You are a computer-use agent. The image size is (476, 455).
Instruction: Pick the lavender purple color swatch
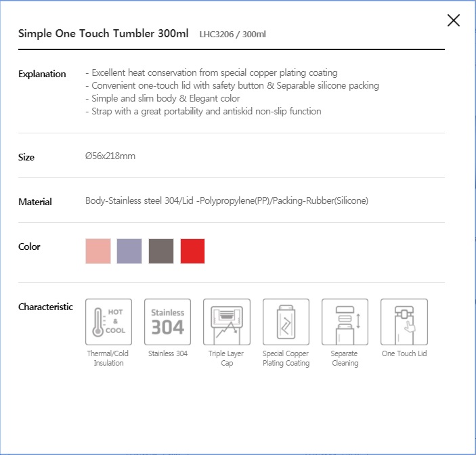point(129,251)
